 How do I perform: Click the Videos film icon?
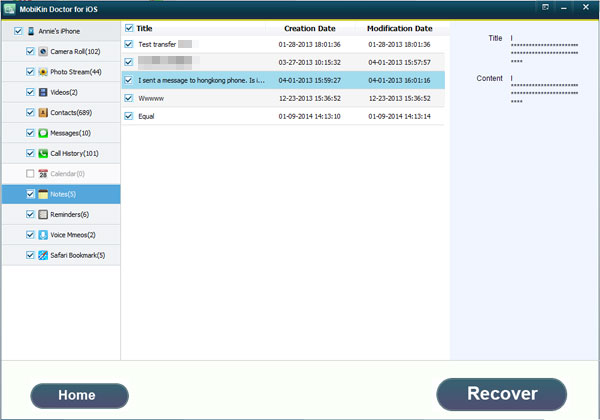[43, 92]
